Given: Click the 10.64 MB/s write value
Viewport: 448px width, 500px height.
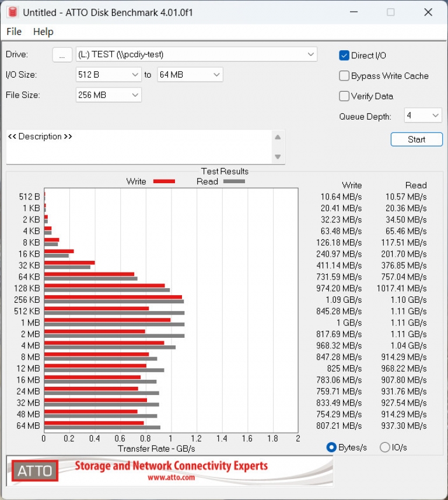Looking at the screenshot, I should [341, 197].
